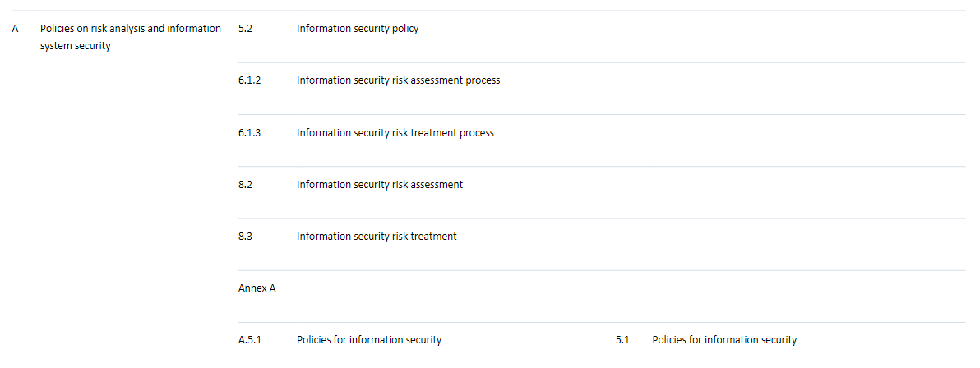980x368 pixels.
Task: Select 'Information security risk assessment process' text
Action: [x=398, y=80]
